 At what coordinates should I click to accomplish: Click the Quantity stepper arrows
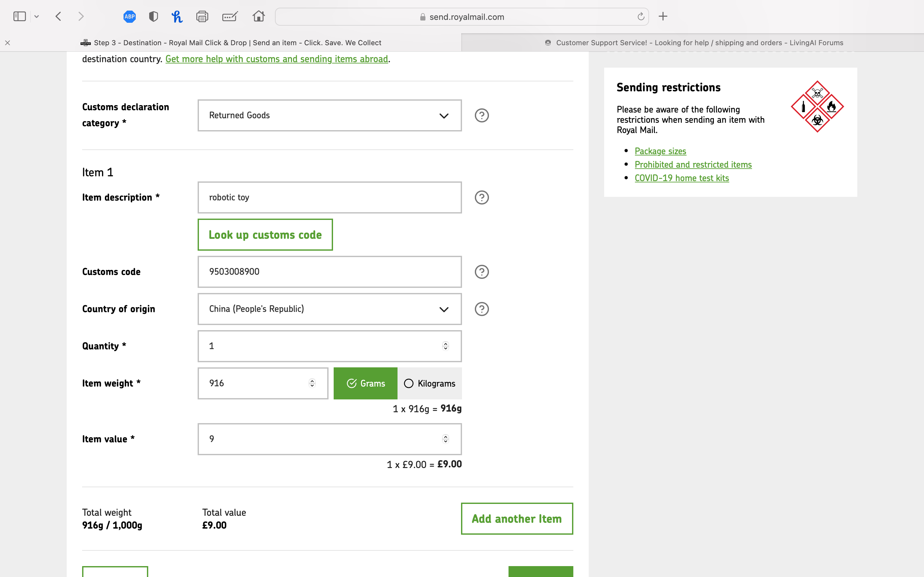[445, 346]
